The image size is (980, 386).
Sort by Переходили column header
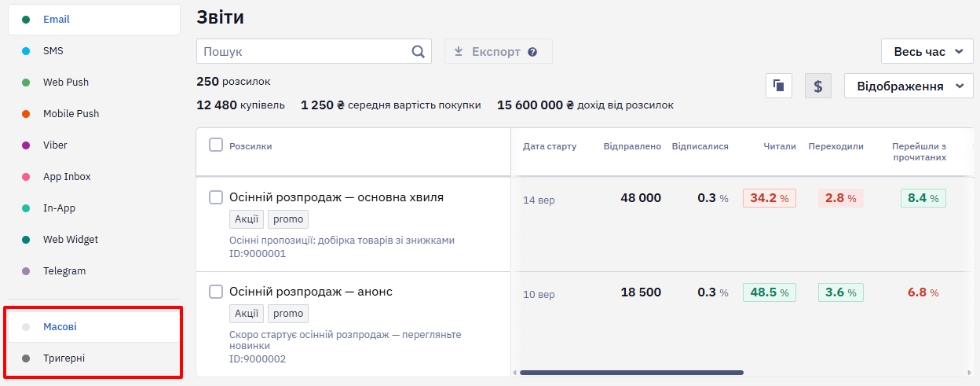[x=836, y=146]
